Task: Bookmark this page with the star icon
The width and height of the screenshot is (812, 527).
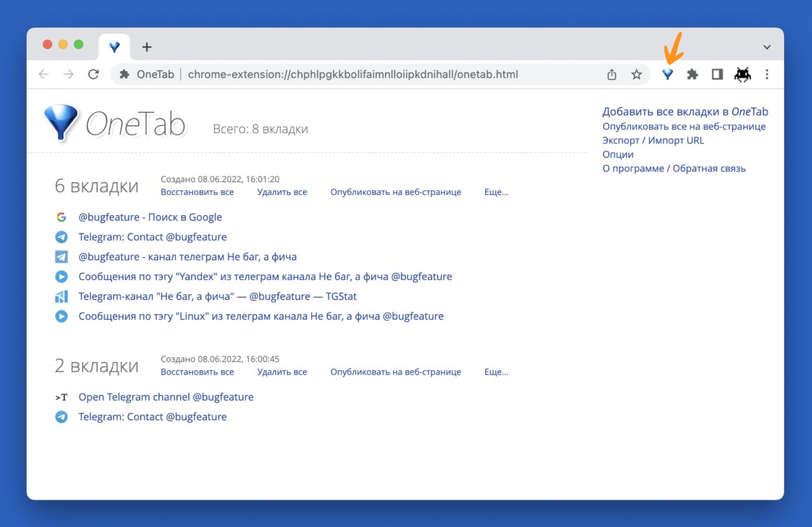Action: pyautogui.click(x=636, y=74)
